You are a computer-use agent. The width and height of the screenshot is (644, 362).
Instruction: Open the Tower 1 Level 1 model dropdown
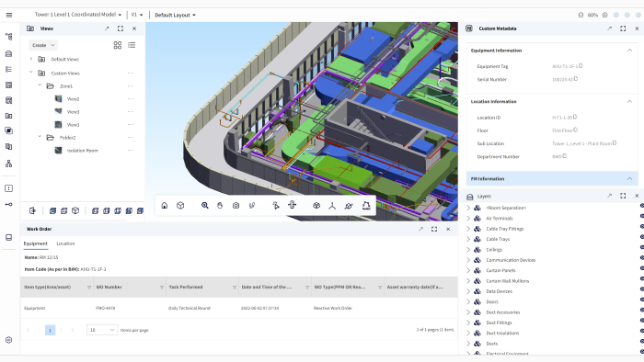(x=78, y=15)
